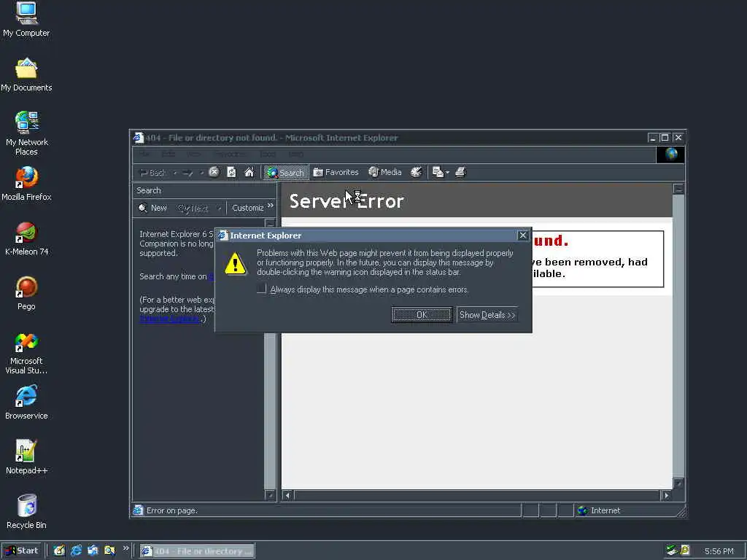This screenshot has width=747, height=560.
Task: Expand Search pane toolbar overflow chevron
Action: (x=271, y=205)
